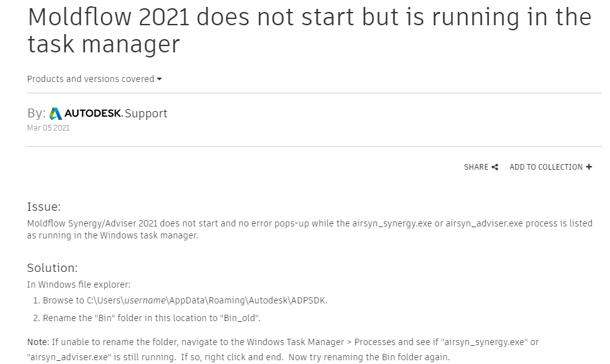Image resolution: width=610 pixels, height=364 pixels.
Task: Click the Solution heading
Action: [52, 268]
